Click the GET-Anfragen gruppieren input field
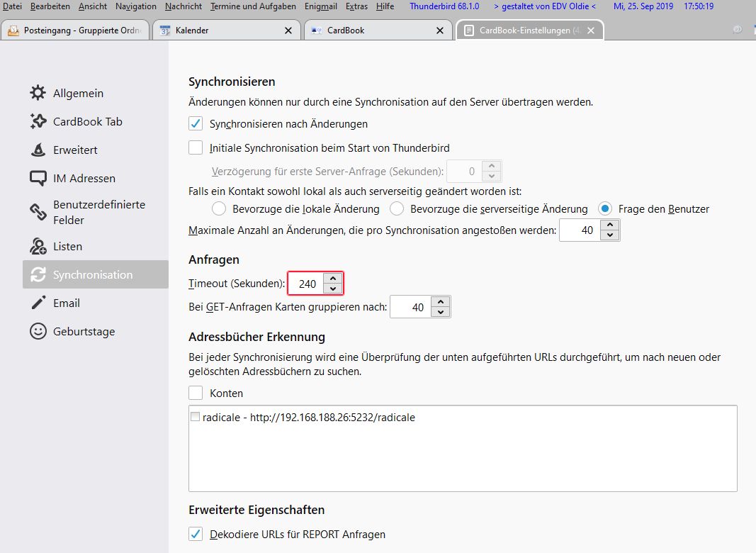 coord(411,307)
